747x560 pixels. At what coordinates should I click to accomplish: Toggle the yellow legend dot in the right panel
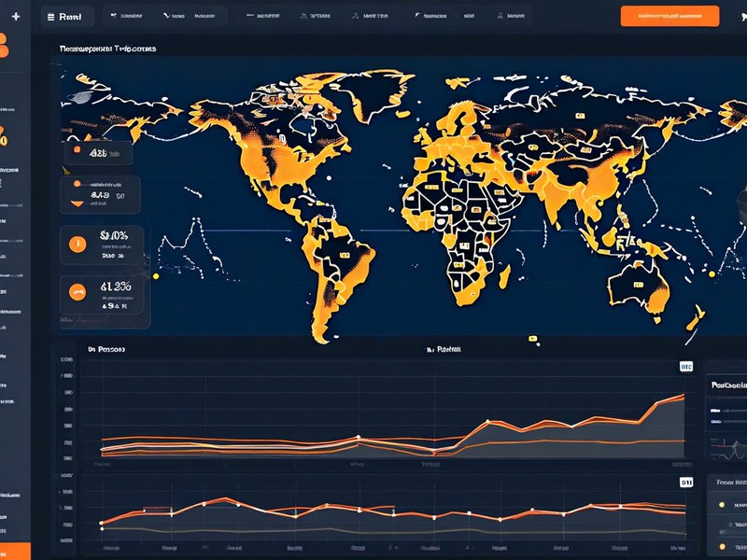722,504
